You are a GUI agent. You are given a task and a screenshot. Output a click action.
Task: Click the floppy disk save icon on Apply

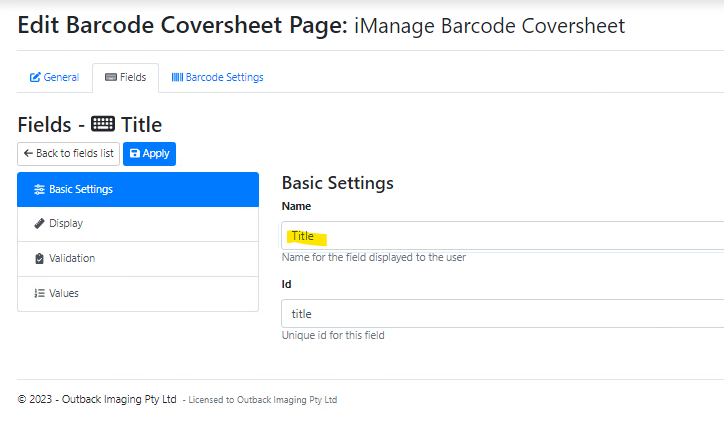point(135,154)
